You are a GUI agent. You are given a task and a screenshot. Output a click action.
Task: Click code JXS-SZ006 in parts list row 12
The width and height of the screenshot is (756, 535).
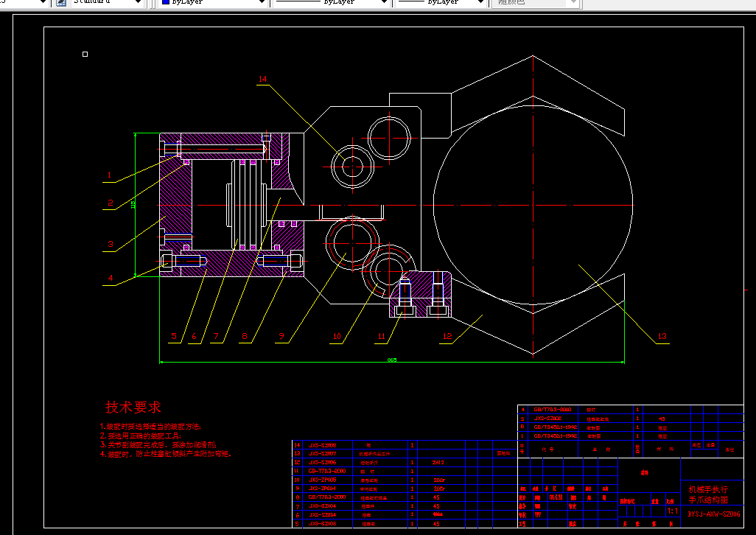322,462
